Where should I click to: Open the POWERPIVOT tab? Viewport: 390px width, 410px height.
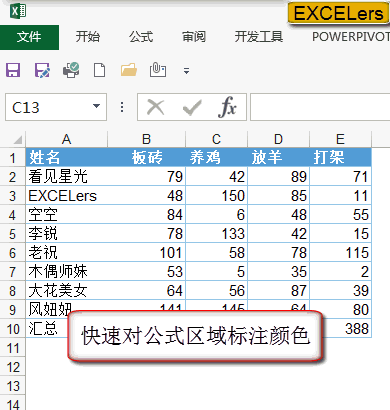(x=351, y=37)
